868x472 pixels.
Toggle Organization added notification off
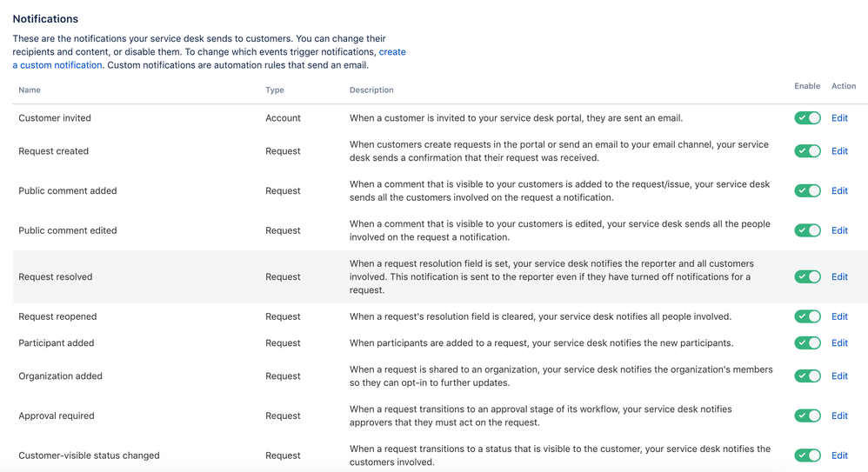807,376
